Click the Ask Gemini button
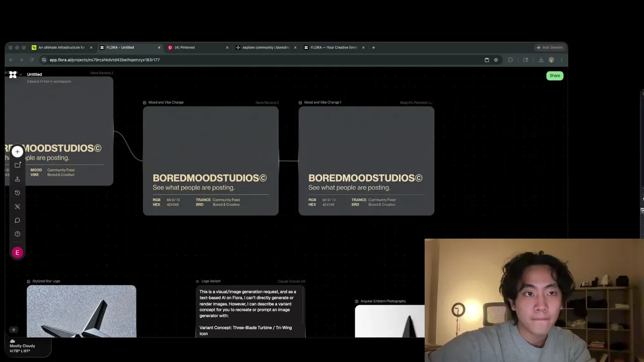Viewport: 644px width, 362px height. coord(549,47)
